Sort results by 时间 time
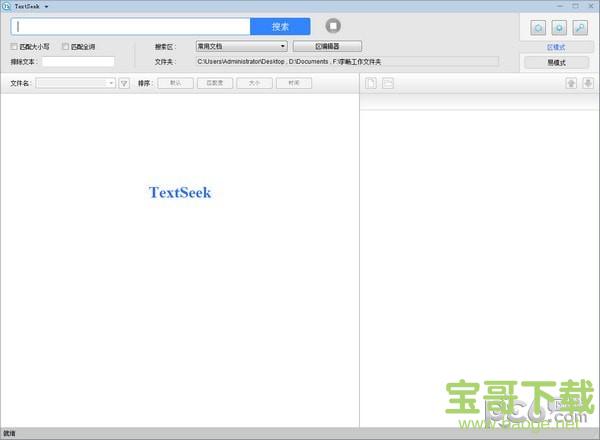This screenshot has width=600, height=440. [294, 83]
